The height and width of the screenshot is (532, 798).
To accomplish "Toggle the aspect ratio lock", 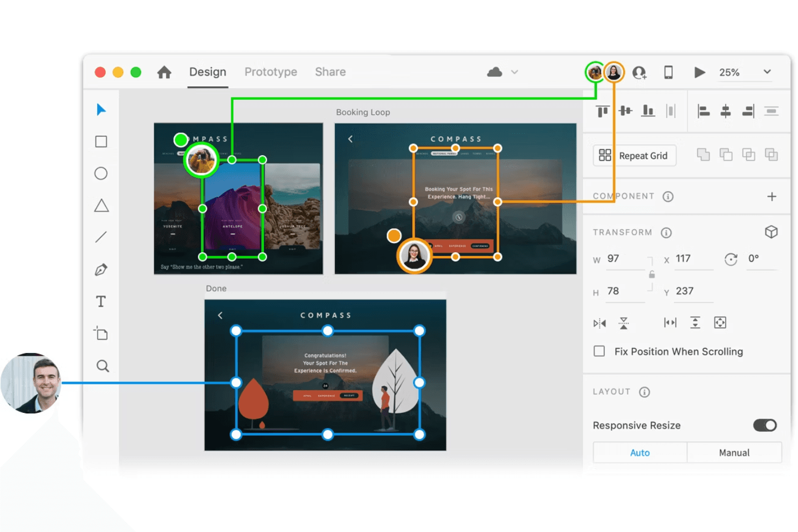I will tap(652, 275).
